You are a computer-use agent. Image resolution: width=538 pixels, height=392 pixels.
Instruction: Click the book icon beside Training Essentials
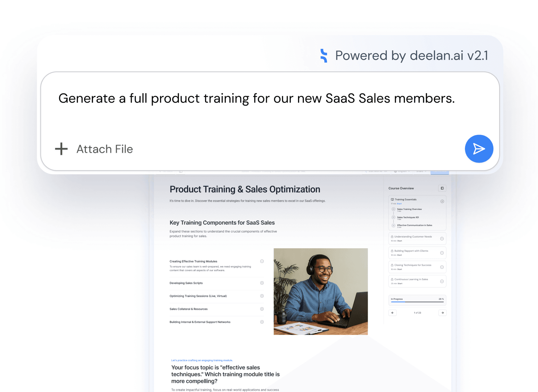tap(392, 199)
